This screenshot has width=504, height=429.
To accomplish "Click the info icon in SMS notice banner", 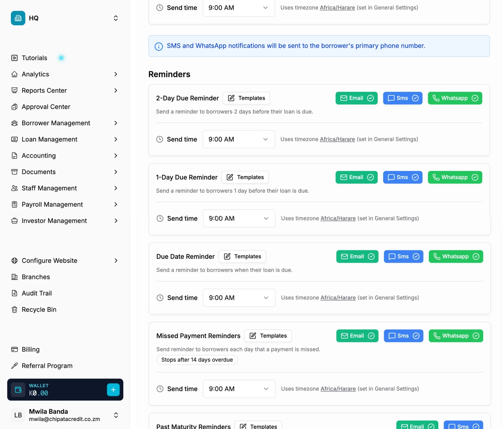I will pyautogui.click(x=159, y=46).
